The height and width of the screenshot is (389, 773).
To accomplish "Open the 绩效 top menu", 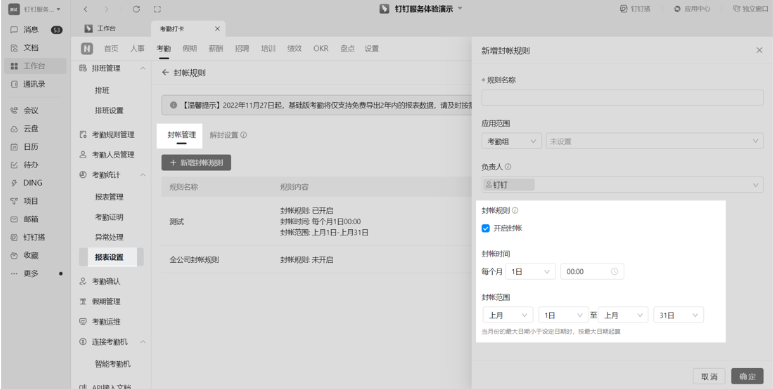I will [x=294, y=48].
